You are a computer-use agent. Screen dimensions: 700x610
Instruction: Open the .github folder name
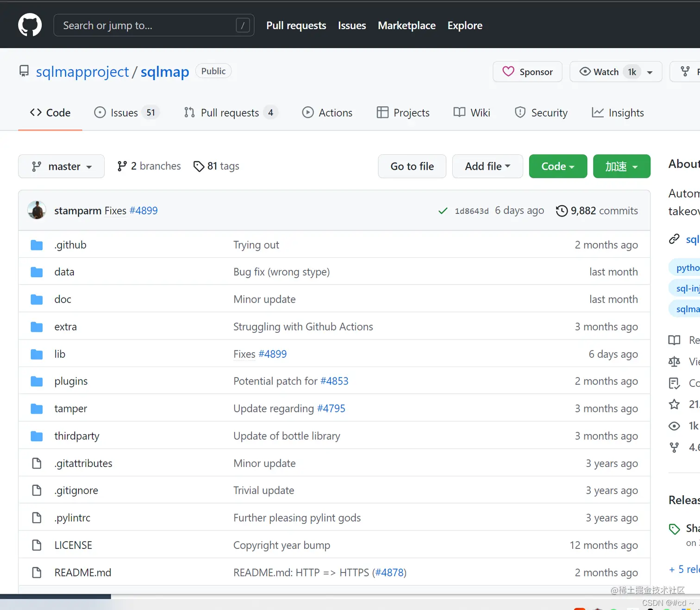click(70, 245)
